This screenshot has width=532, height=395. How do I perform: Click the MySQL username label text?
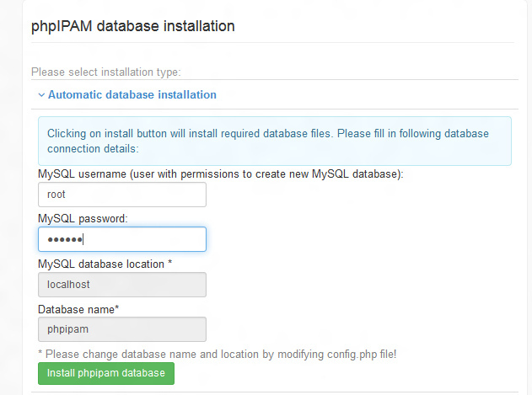[x=220, y=173]
